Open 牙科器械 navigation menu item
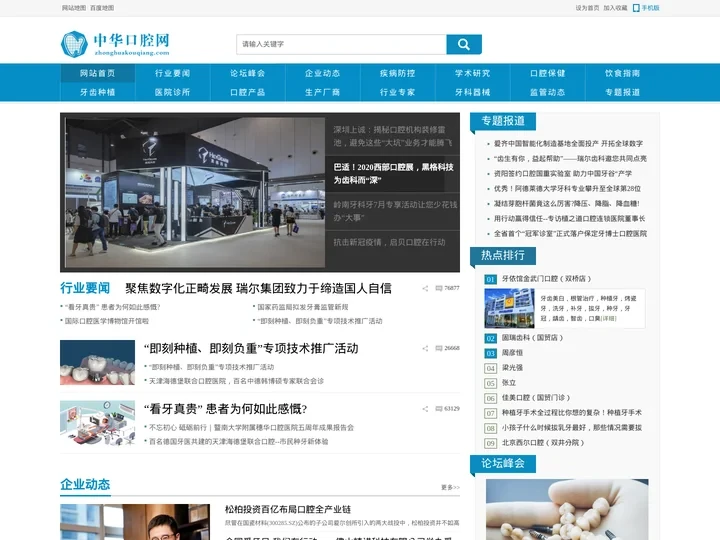This screenshot has width=720, height=540. point(472,92)
